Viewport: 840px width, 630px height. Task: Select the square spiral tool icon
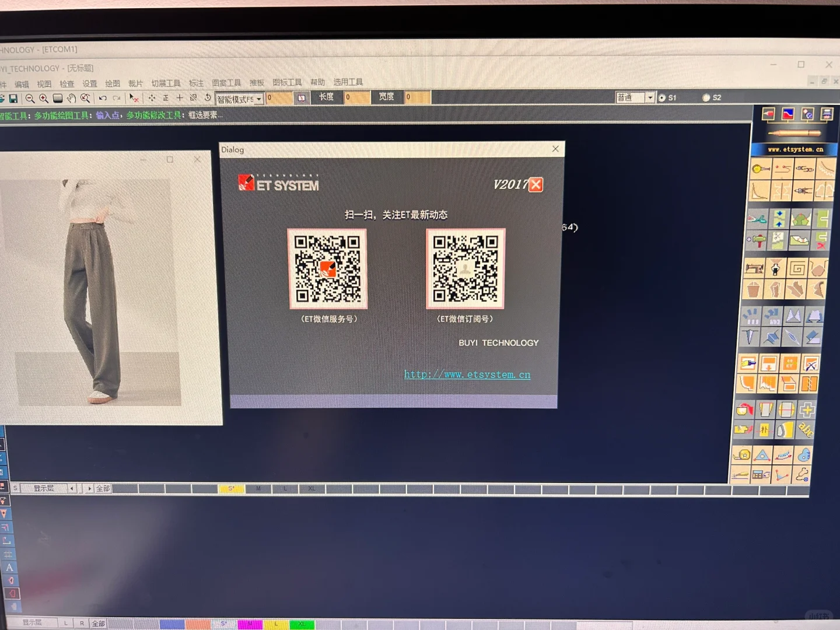click(x=797, y=268)
